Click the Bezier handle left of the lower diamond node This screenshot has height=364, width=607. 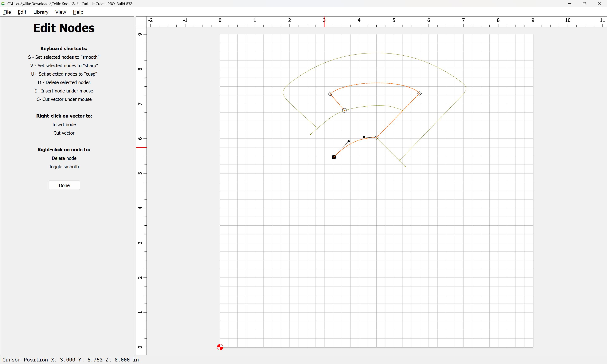pos(364,137)
